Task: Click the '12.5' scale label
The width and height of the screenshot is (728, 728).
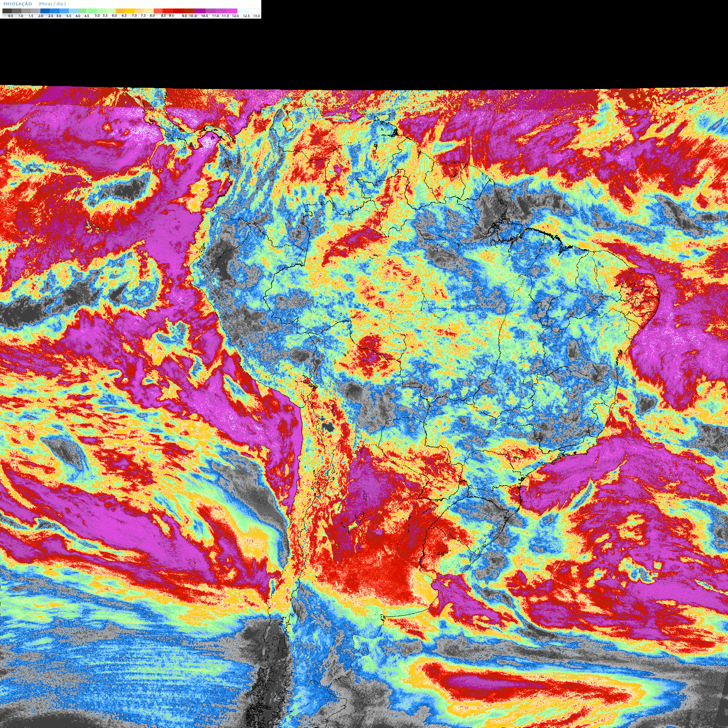Action: point(246,16)
